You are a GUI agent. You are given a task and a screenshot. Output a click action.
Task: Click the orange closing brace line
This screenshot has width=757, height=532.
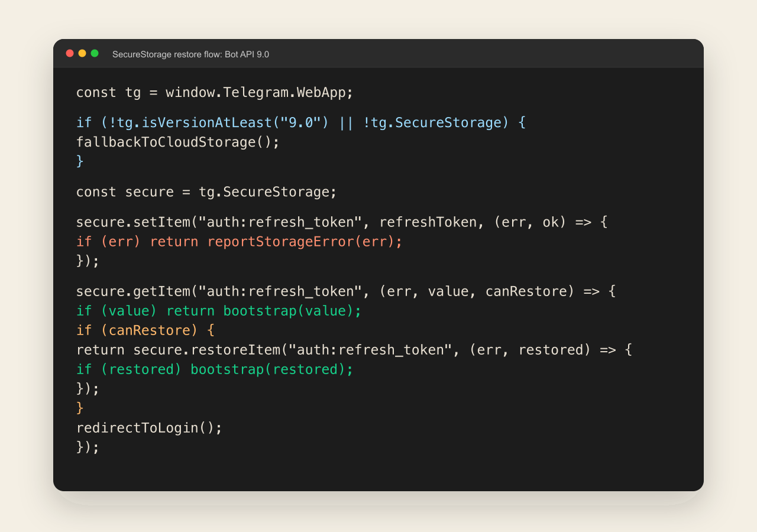click(x=80, y=408)
